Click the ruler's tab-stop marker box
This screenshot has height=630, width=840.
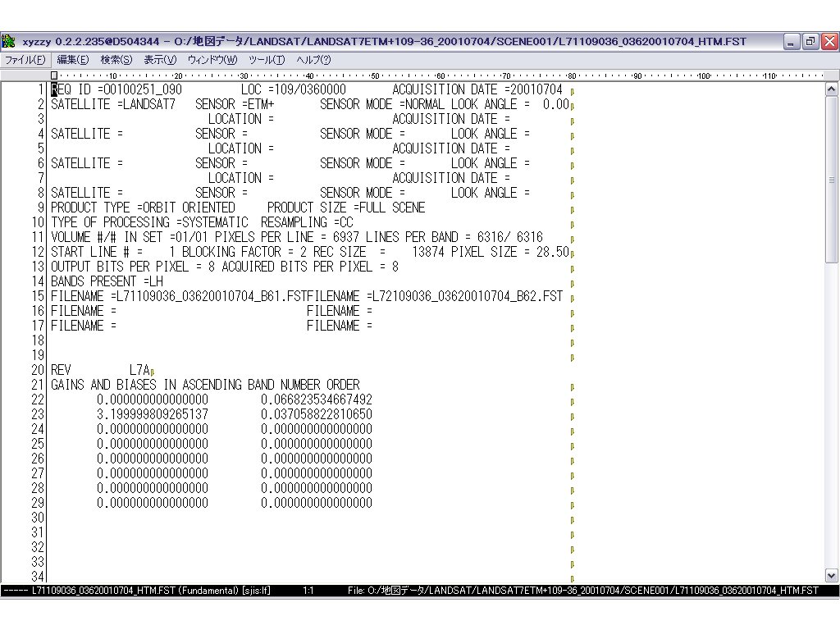tap(53, 75)
